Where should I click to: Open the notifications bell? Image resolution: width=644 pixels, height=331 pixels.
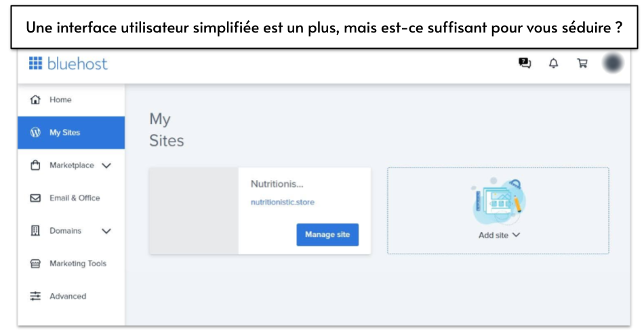pos(554,64)
